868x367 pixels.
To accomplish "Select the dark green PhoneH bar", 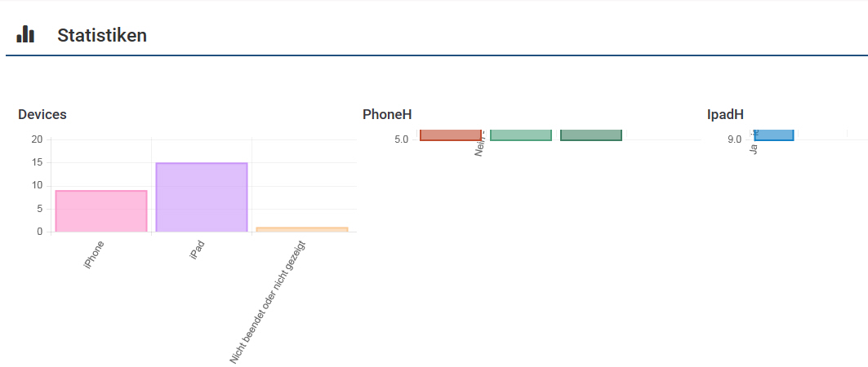I will click(591, 135).
